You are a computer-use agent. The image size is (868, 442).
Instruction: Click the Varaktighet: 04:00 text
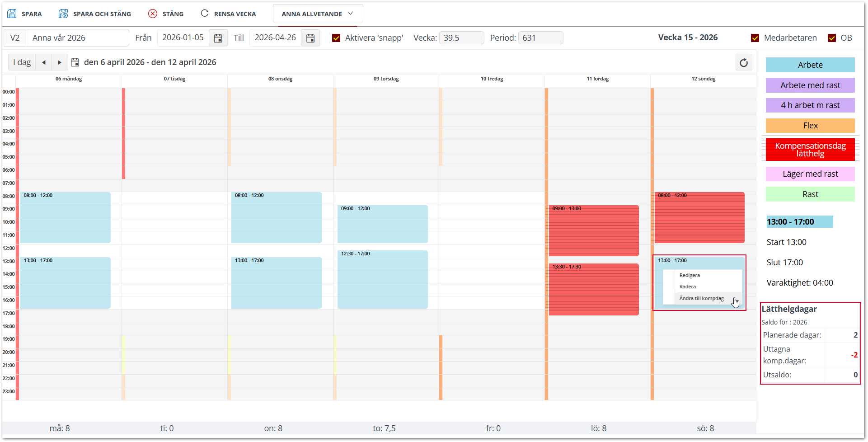[800, 283]
